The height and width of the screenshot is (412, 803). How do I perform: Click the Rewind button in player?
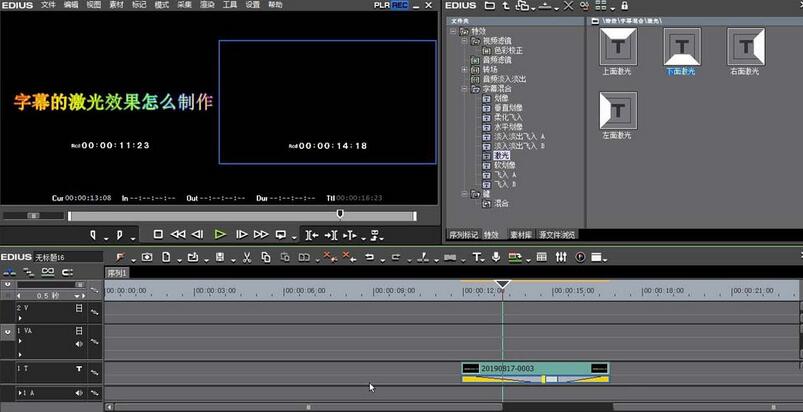click(x=178, y=234)
